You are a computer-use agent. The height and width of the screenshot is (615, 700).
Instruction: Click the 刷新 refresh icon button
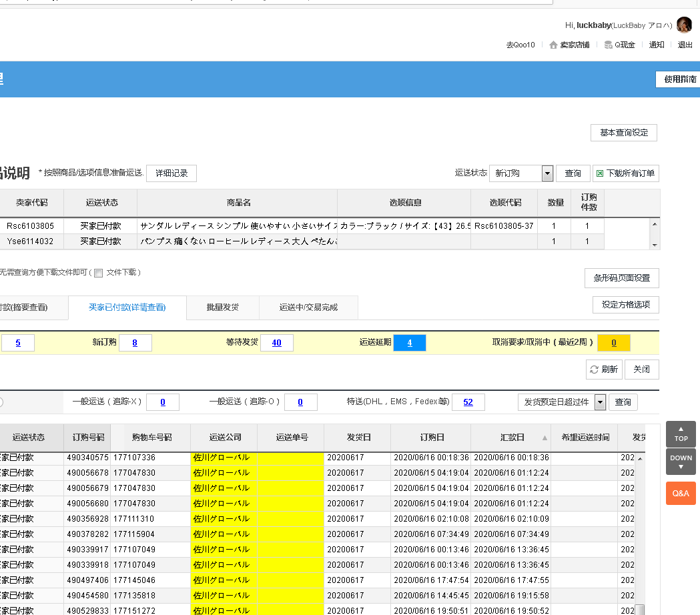(594, 370)
